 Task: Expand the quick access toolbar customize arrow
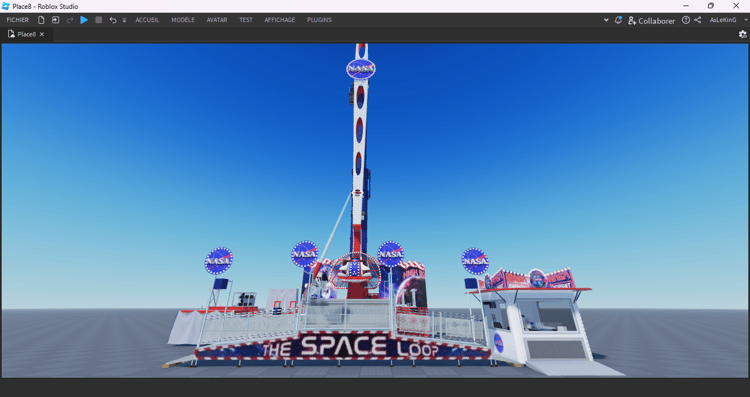[124, 21]
